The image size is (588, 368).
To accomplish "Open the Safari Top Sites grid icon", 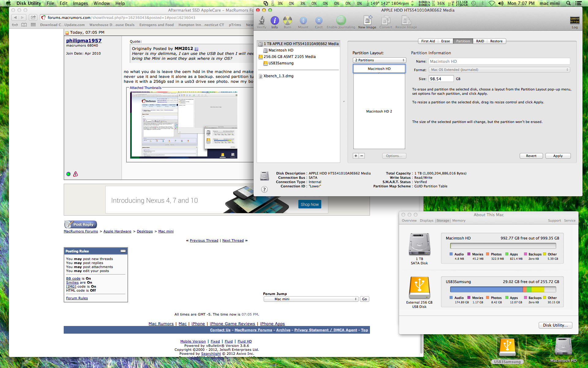I will (33, 25).
